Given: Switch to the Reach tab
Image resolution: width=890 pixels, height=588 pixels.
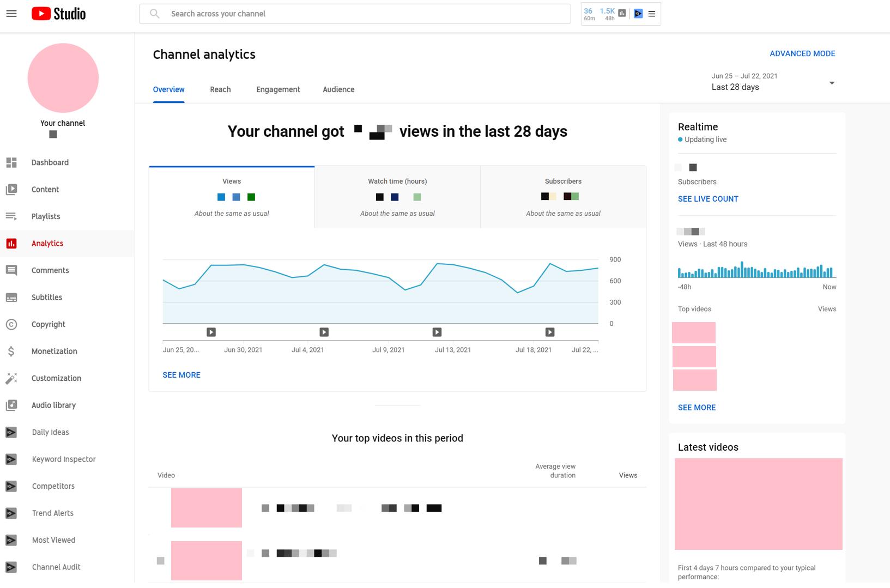Looking at the screenshot, I should click(x=220, y=89).
